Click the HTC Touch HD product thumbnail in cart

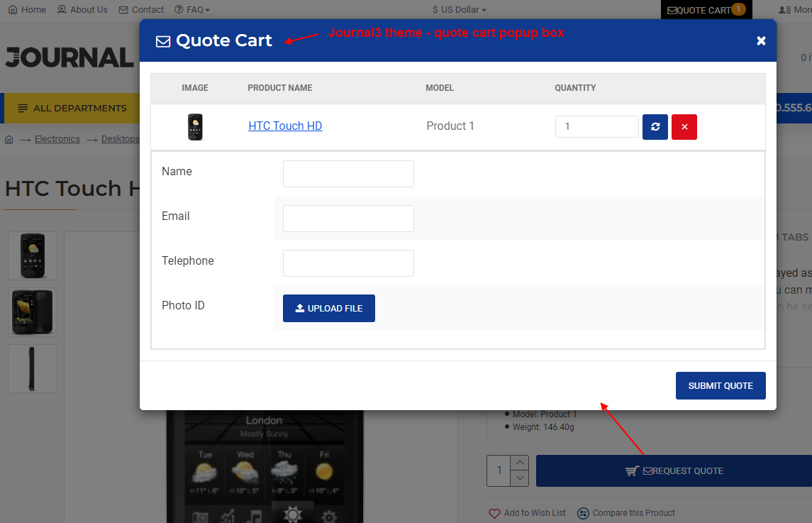(195, 127)
